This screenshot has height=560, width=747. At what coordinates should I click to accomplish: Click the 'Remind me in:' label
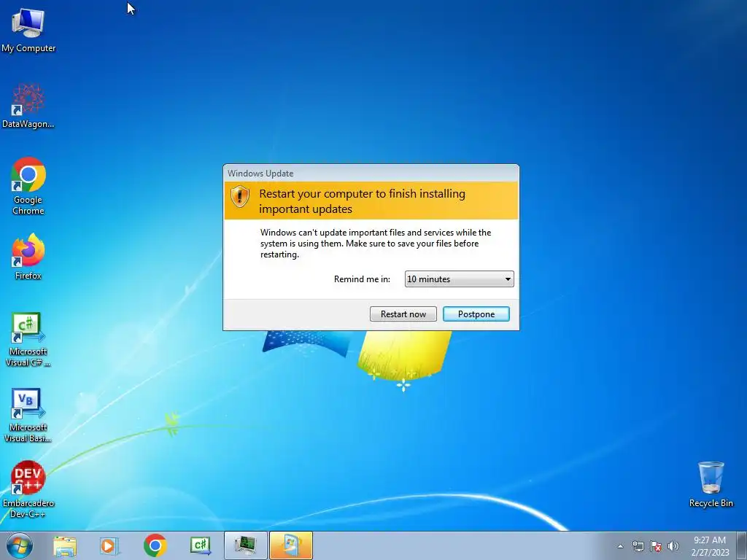coord(362,279)
